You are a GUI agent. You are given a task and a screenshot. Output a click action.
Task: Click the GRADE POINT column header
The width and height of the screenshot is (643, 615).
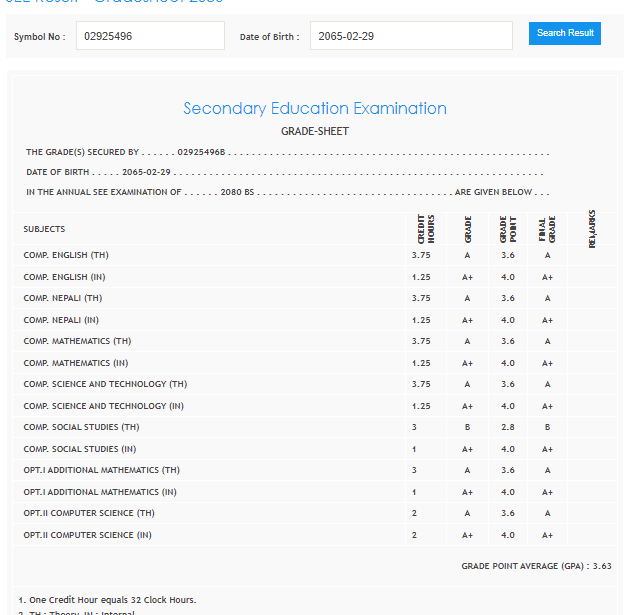click(x=507, y=229)
